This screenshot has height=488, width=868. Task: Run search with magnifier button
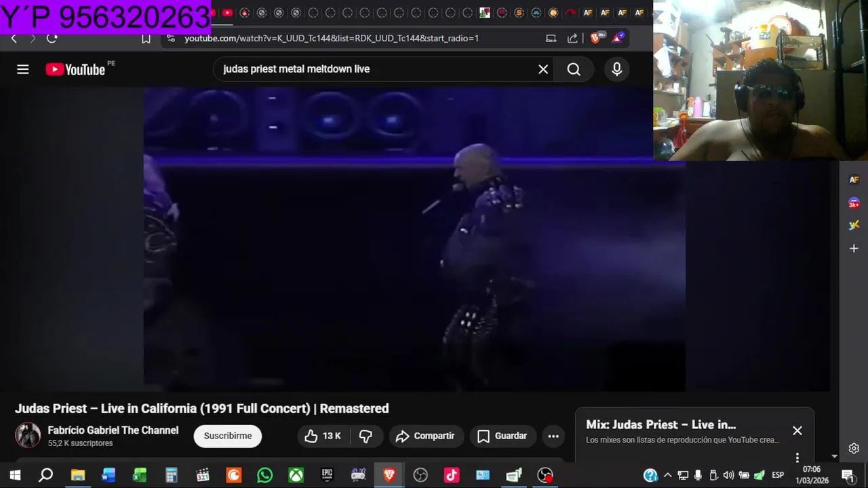tap(574, 69)
